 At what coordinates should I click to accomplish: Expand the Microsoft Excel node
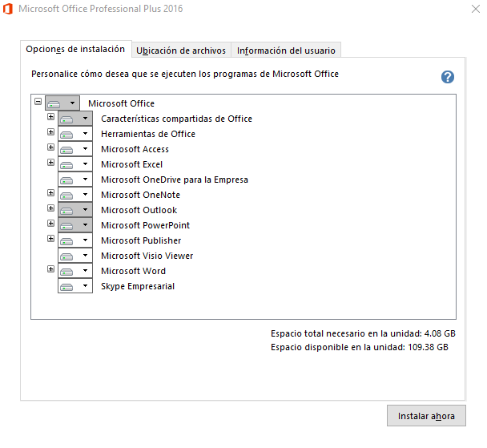click(50, 162)
